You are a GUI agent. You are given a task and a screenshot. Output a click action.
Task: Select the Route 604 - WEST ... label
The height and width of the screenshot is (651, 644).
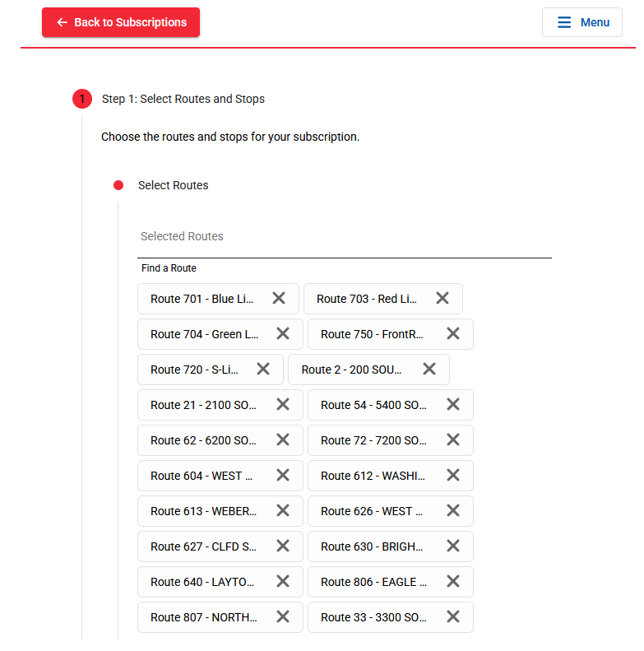click(x=202, y=476)
